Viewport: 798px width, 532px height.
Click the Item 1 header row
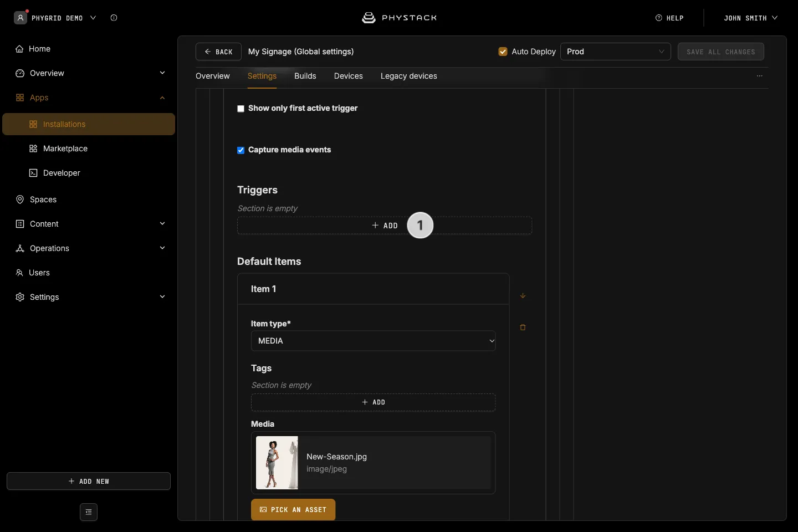374,289
